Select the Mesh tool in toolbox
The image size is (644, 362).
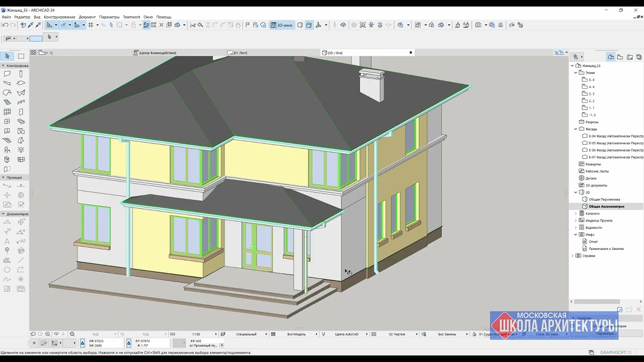[7, 140]
